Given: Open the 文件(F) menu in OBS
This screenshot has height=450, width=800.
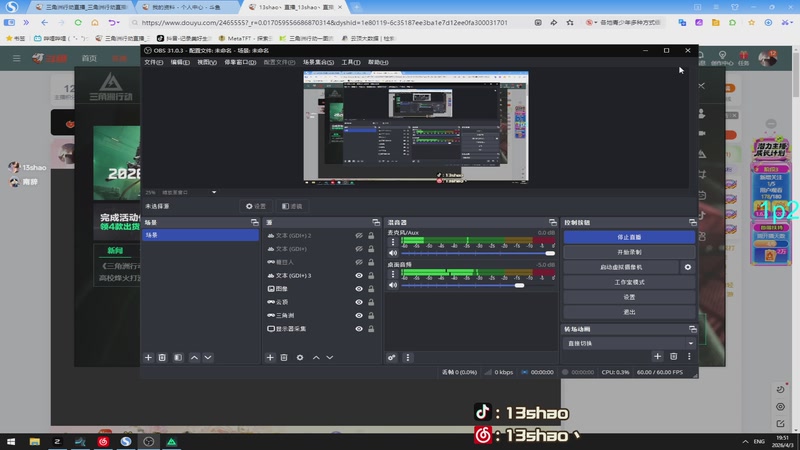Looking at the screenshot, I should pos(154,62).
